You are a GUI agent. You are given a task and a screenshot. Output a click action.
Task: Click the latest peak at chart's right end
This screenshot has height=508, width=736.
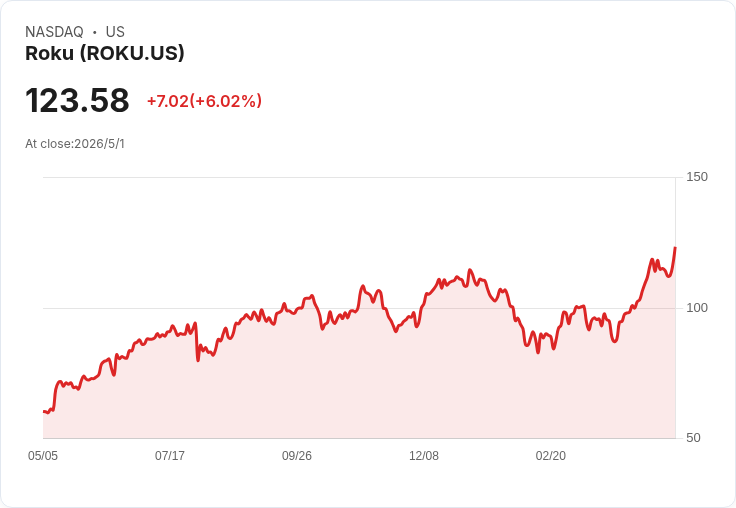675,248
